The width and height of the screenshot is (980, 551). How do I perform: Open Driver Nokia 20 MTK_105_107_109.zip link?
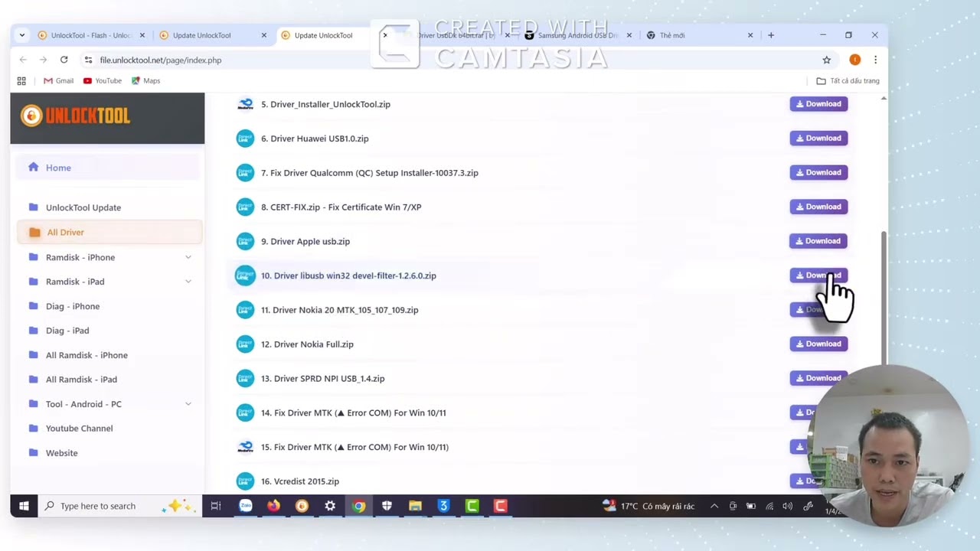(339, 310)
